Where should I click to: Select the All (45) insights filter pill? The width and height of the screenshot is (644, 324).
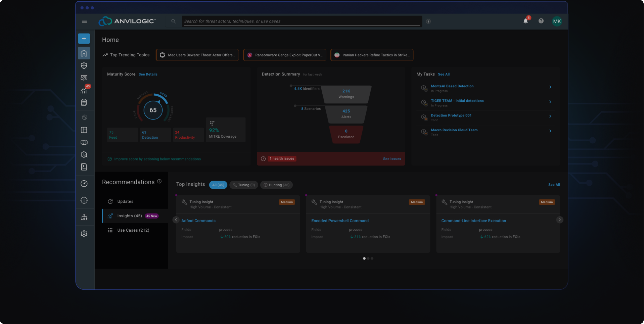point(218,185)
